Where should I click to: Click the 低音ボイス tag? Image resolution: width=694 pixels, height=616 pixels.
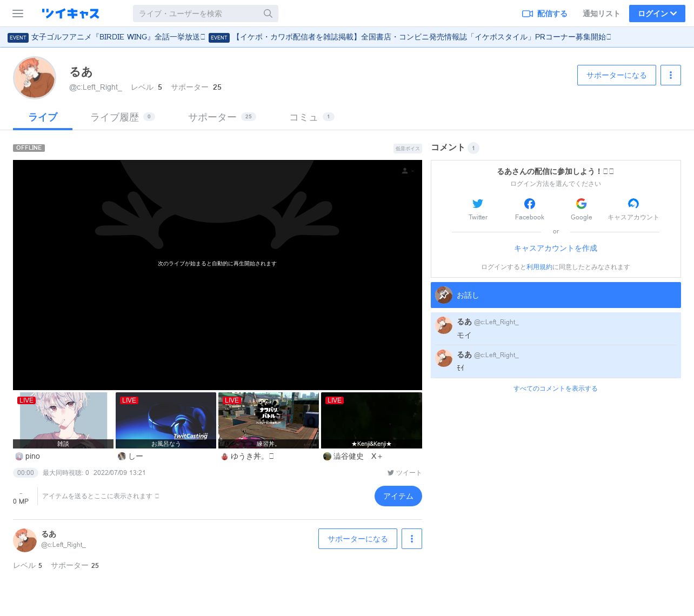[x=408, y=149]
